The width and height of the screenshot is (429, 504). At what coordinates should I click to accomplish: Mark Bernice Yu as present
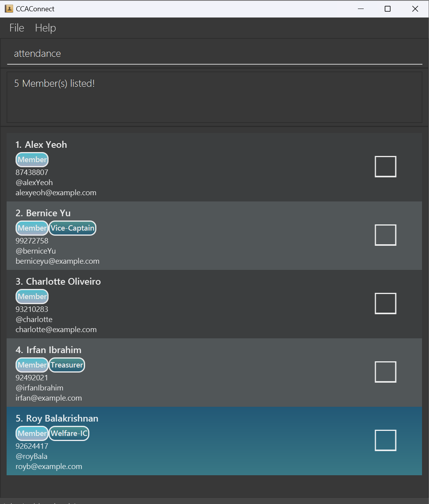[385, 235]
